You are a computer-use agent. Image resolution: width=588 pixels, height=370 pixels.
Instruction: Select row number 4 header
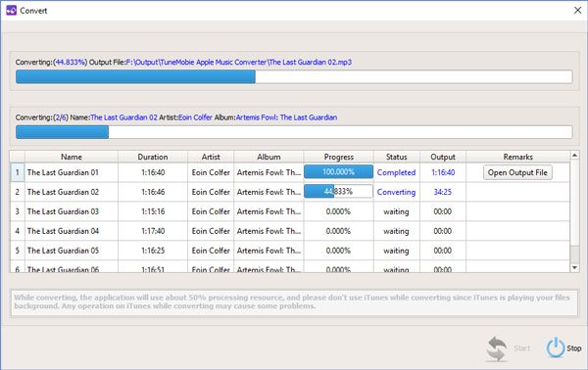(18, 231)
